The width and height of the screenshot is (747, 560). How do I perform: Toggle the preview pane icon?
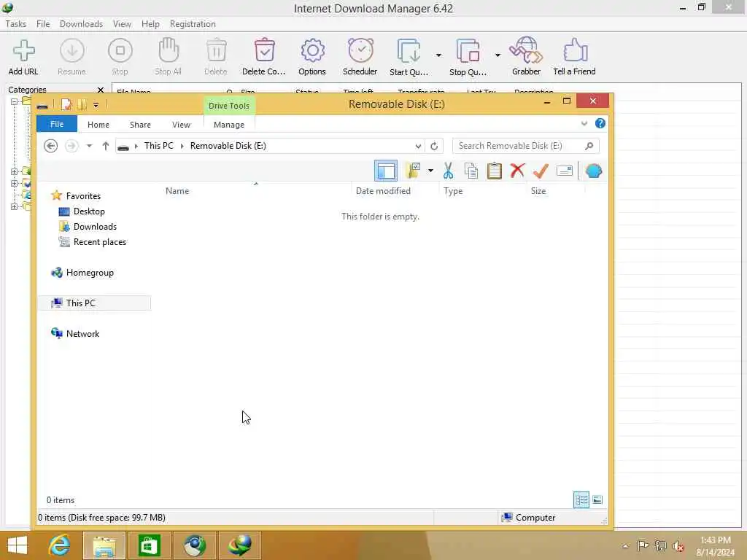[386, 171]
